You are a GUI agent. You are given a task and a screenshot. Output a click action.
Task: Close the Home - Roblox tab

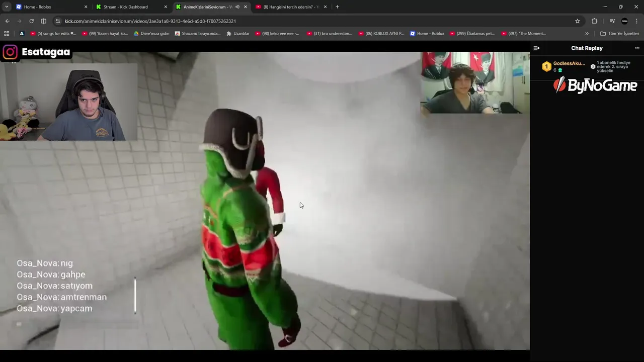click(x=86, y=7)
